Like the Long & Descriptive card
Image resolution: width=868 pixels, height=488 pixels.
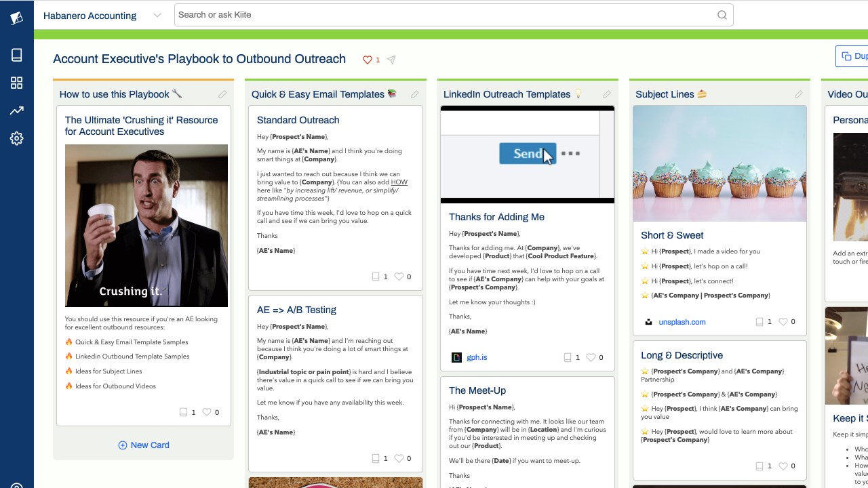(x=783, y=466)
